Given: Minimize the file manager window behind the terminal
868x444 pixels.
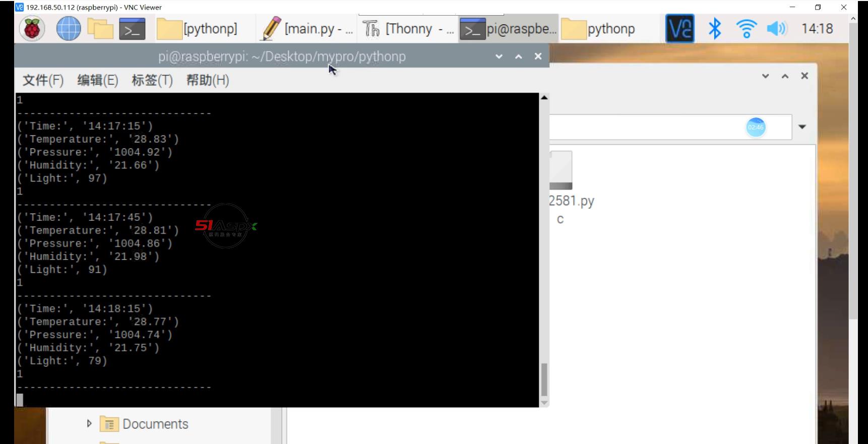Looking at the screenshot, I should (x=765, y=76).
